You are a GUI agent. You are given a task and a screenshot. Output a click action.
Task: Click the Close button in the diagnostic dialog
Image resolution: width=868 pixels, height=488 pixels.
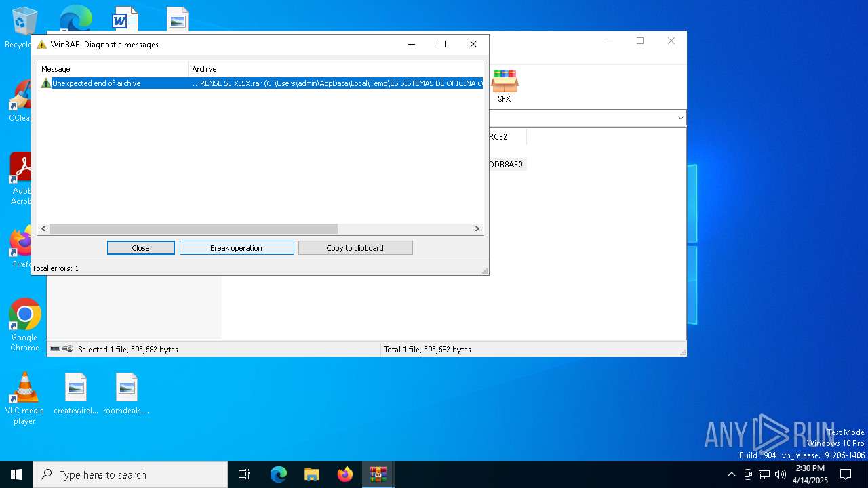140,248
